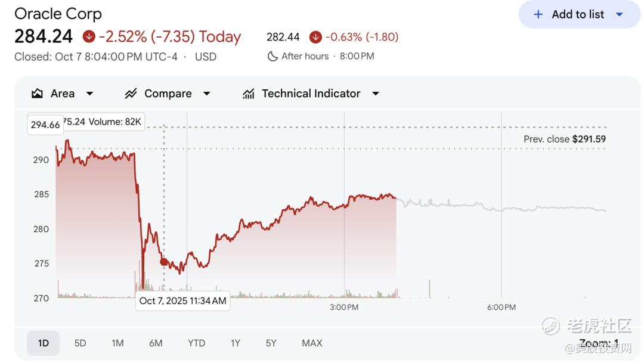The height and width of the screenshot is (363, 644).
Task: Expand the Technical Indicator dropdown arrow
Action: point(376,94)
